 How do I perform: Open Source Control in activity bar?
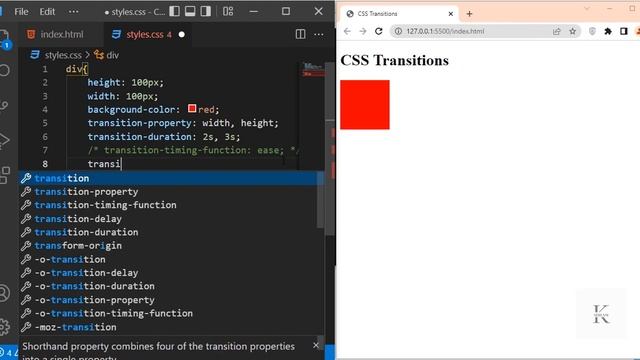(4, 106)
